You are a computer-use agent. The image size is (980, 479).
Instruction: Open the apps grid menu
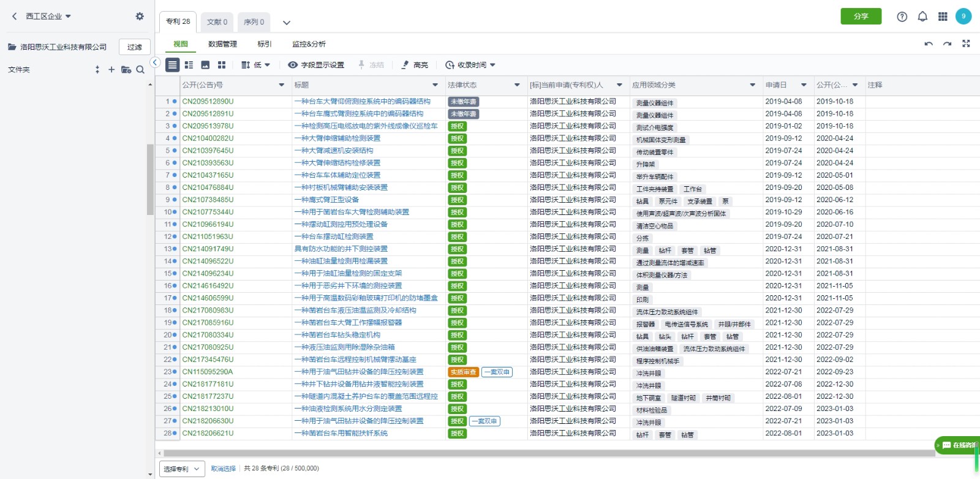943,17
